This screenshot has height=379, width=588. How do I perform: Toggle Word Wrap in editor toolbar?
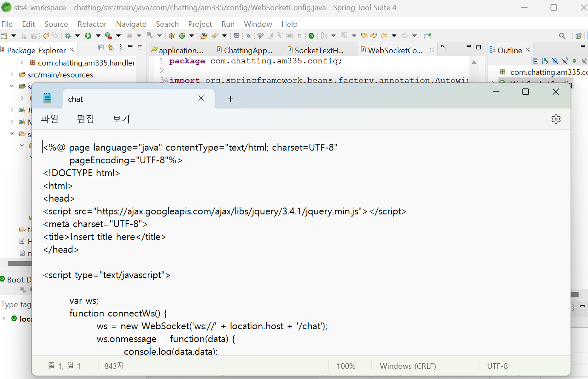tap(279, 36)
